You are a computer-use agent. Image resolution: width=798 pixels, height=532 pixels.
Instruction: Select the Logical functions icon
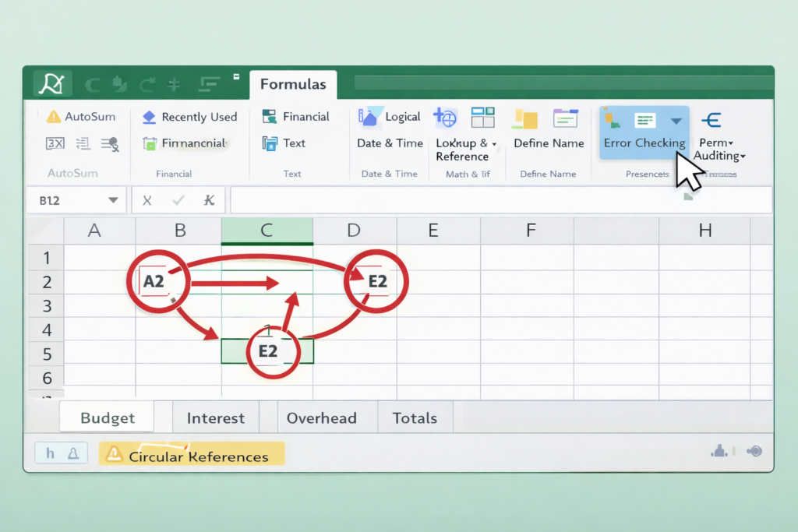[x=368, y=117]
